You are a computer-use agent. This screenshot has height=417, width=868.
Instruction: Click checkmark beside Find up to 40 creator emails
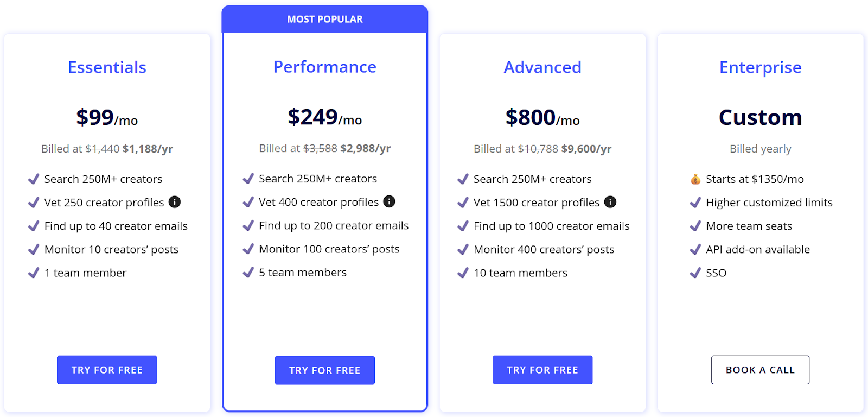[x=34, y=226]
